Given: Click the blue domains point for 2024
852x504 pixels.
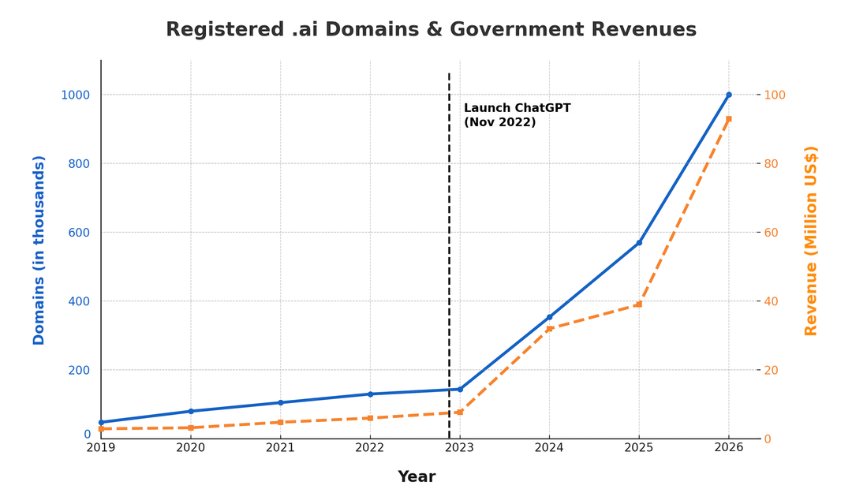Looking at the screenshot, I should pyautogui.click(x=549, y=317).
